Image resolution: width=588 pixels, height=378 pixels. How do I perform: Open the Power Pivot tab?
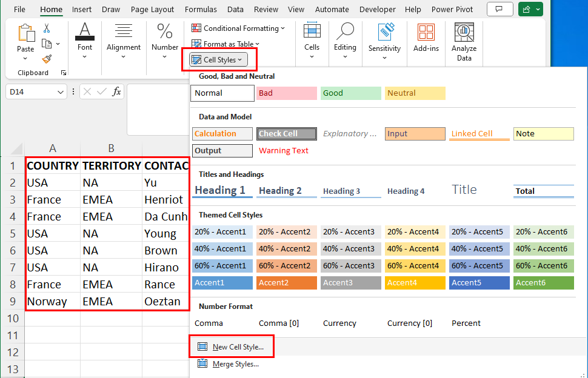click(452, 9)
